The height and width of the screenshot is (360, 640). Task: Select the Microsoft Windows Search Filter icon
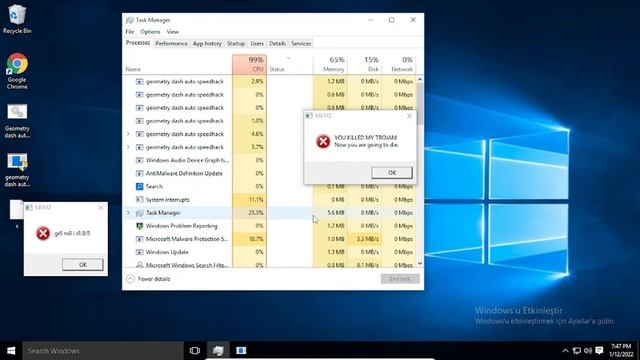tap(140, 265)
